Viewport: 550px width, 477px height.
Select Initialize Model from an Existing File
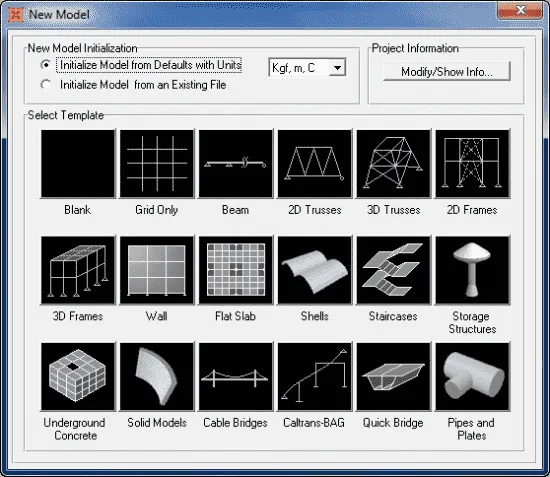pyautogui.click(x=46, y=85)
